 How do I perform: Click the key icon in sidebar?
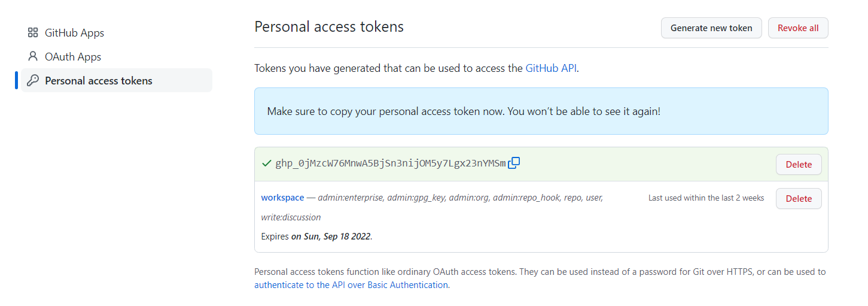33,80
